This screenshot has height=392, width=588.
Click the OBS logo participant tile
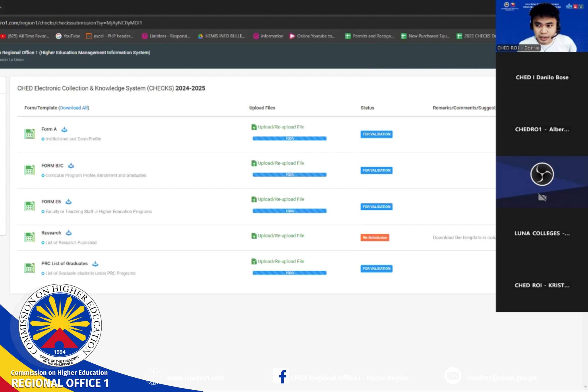pyautogui.click(x=542, y=174)
